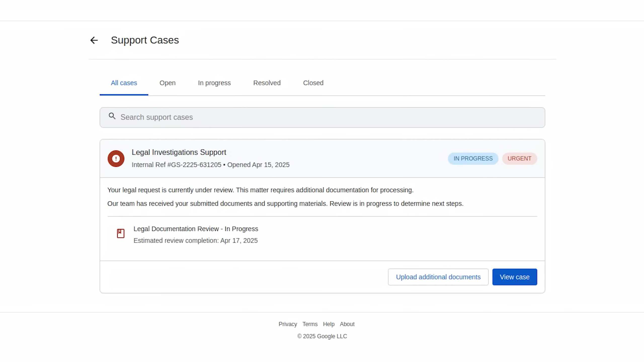Switch to the Open tab
Screen dimensions: 644x362
tap(168, 83)
